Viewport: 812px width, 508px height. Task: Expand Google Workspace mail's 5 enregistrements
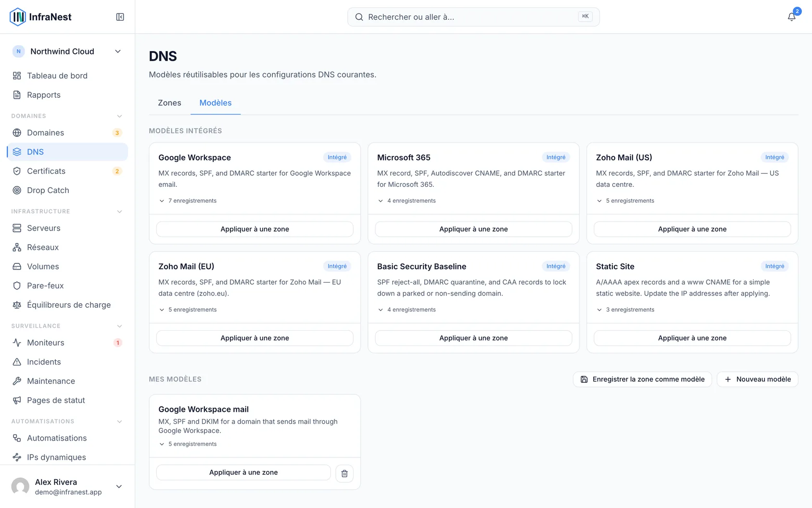pyautogui.click(x=188, y=444)
